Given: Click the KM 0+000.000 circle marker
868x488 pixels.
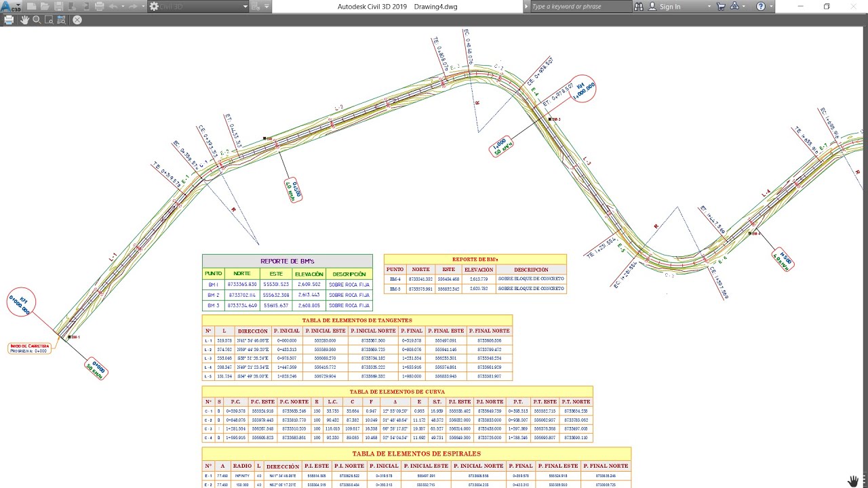Looking at the screenshot, I should pos(21,303).
